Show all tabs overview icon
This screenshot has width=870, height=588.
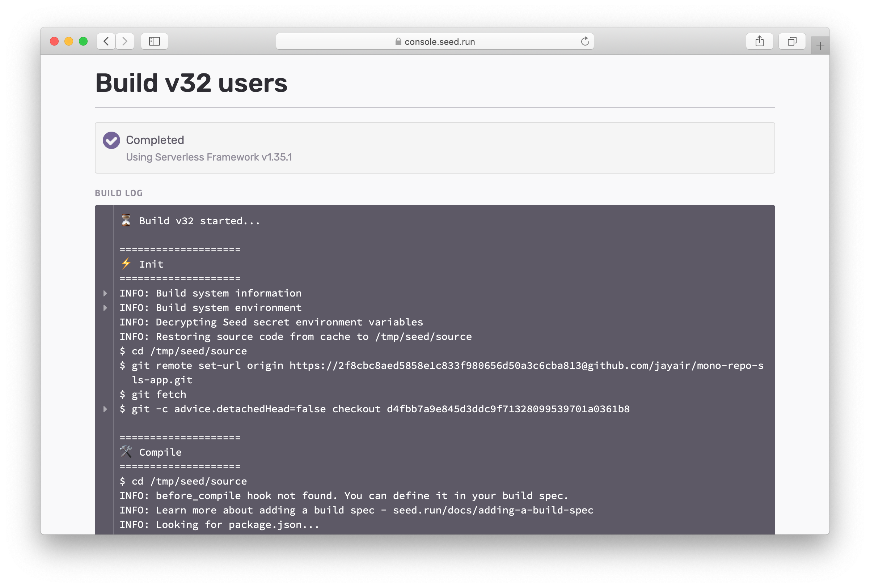[792, 41]
